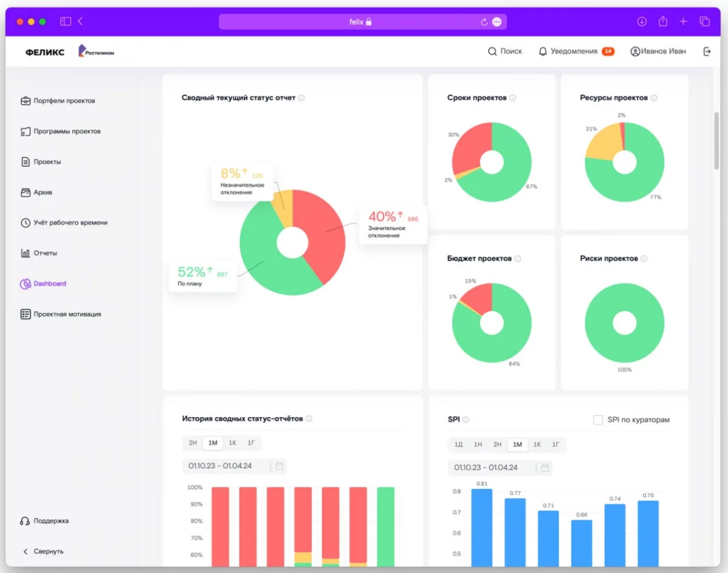Open Поддержка support link
This screenshot has height=573, width=728.
(50, 521)
